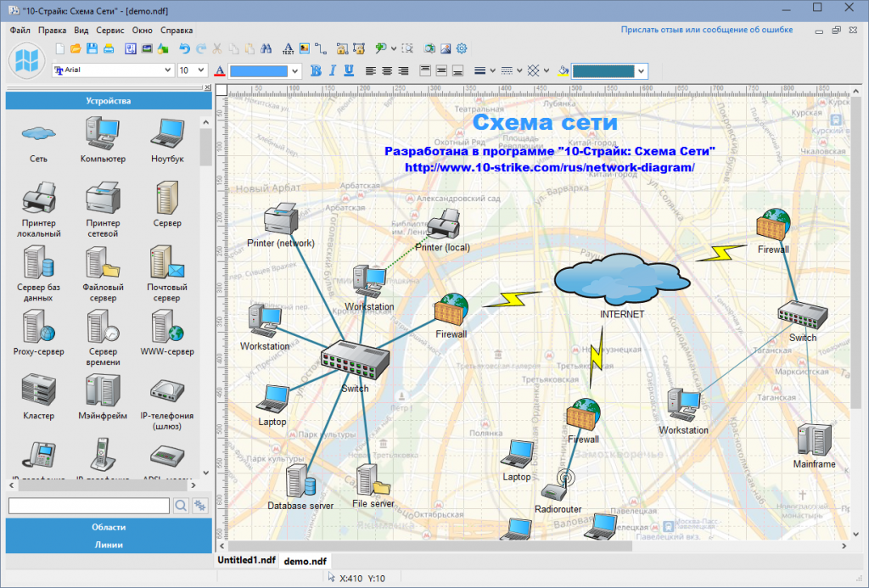Image resolution: width=869 pixels, height=588 pixels.
Task: Select the Add Text tool
Action: [x=288, y=48]
